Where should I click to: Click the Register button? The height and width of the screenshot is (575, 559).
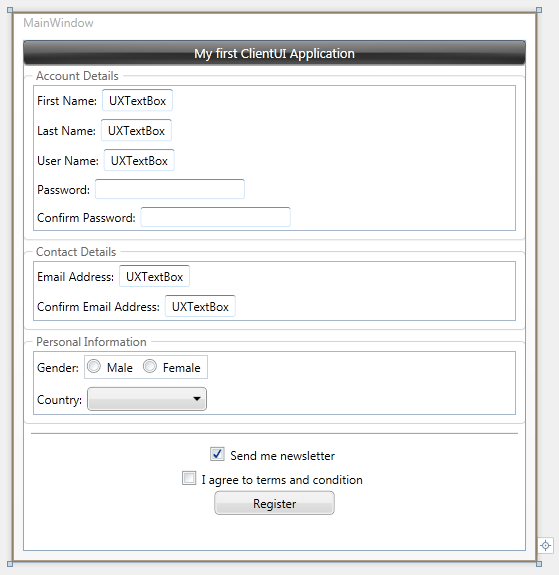point(274,503)
